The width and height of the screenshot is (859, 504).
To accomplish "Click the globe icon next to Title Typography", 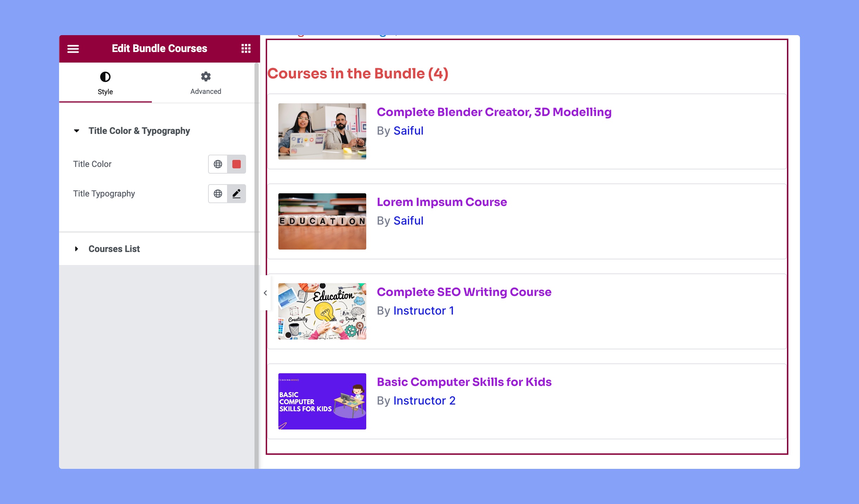I will coord(218,193).
